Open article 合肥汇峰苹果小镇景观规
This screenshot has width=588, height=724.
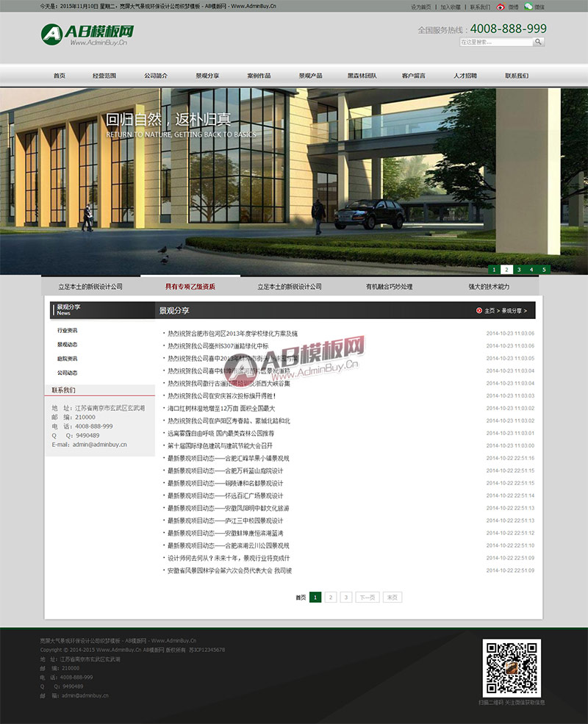228,458
